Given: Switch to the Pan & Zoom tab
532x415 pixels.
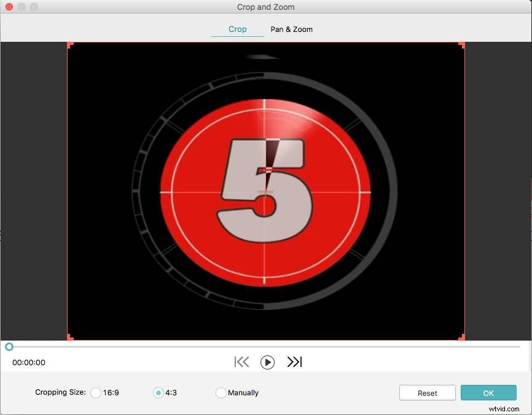Looking at the screenshot, I should (x=291, y=29).
